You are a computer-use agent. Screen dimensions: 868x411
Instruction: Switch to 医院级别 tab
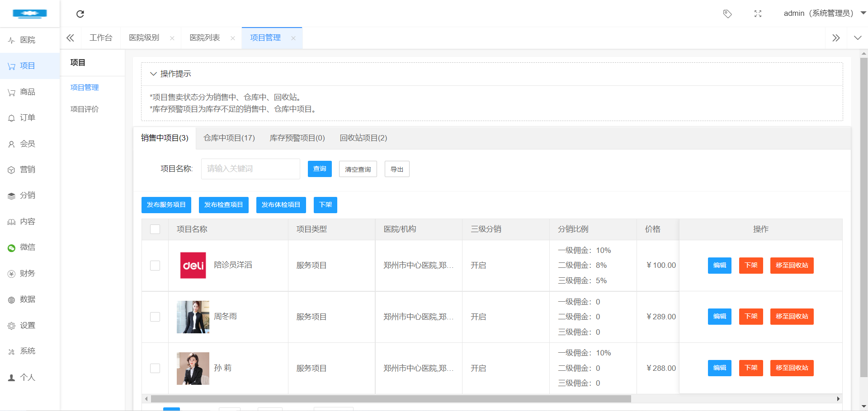point(144,38)
